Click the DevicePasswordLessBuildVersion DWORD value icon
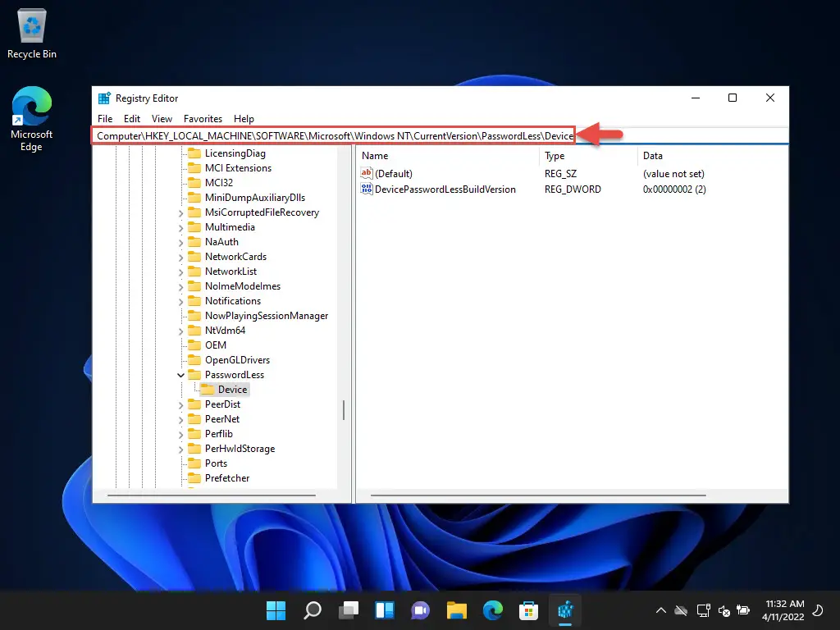Screen dimensions: 840x630 (x=367, y=189)
